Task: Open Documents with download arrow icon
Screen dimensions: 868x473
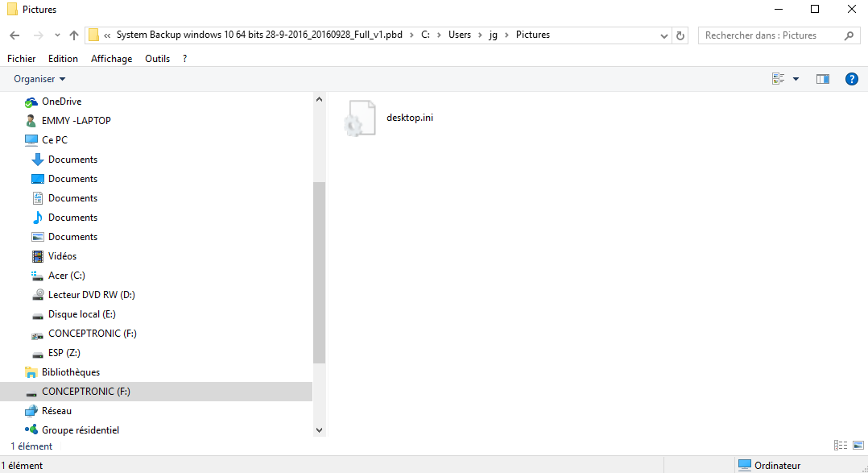Action: [x=72, y=160]
